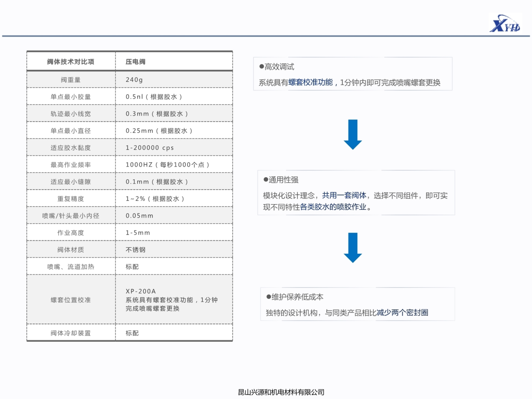
Task: Select the 重复精度 label
Action: tap(71, 199)
